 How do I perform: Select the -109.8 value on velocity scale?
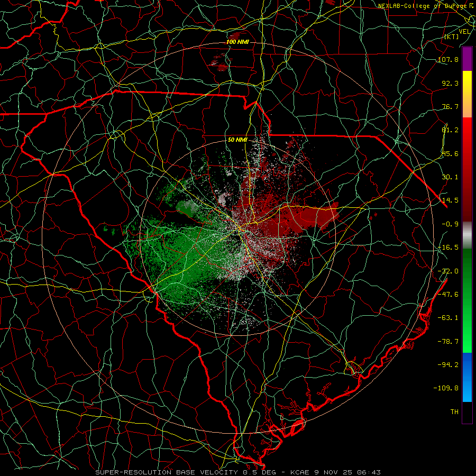coord(446,388)
